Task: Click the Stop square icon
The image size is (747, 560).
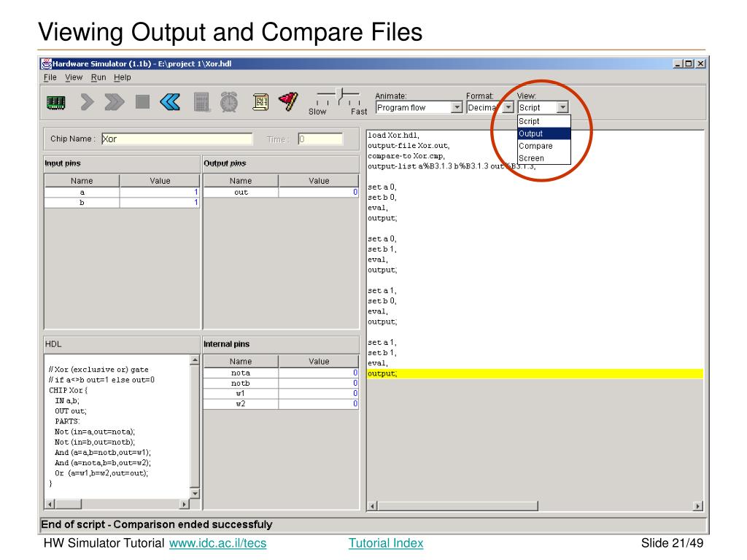Action: [142, 102]
